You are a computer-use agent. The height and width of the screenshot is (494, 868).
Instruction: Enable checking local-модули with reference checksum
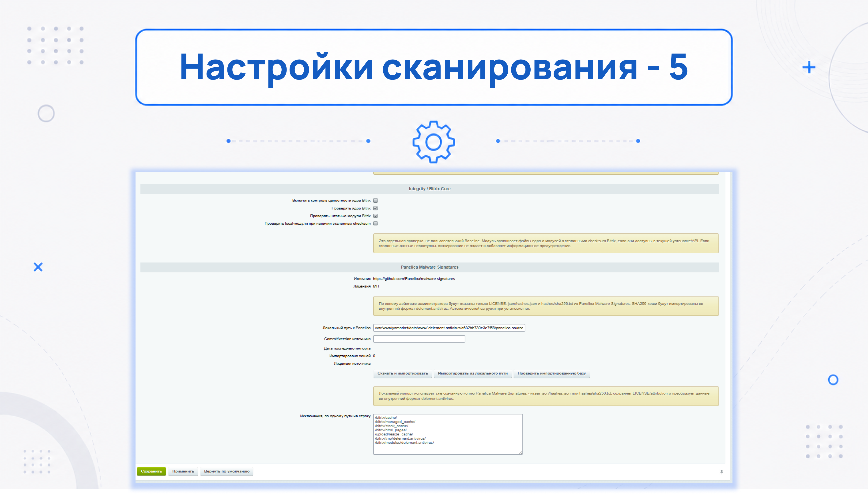click(x=375, y=224)
